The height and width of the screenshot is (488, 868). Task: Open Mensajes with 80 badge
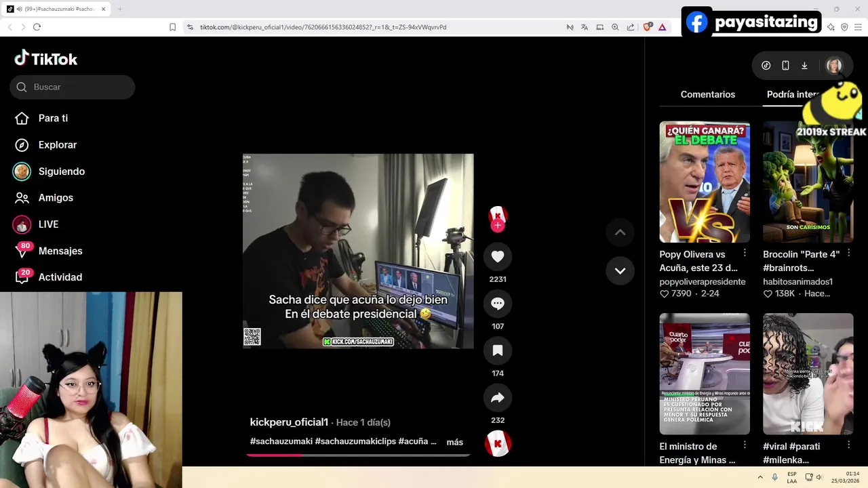[x=47, y=251]
